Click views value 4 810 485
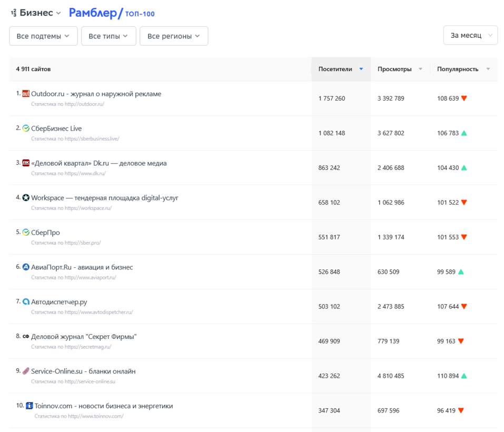Image resolution: width=504 pixels, height=432 pixels. click(x=391, y=376)
